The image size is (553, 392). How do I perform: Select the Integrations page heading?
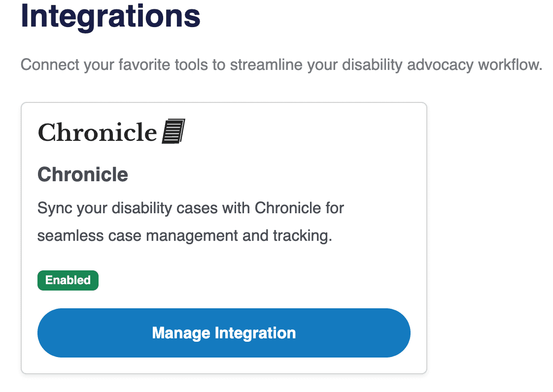[x=109, y=16]
